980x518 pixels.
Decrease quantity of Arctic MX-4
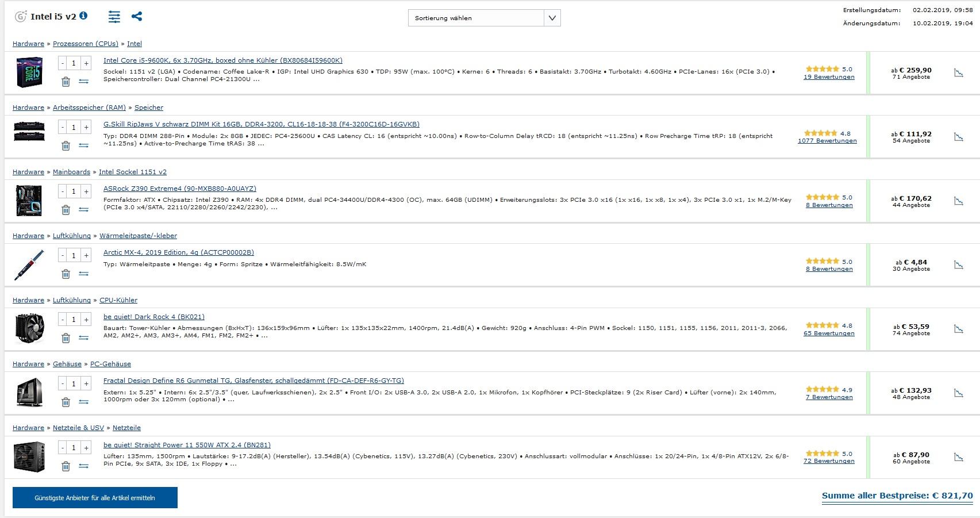tap(63, 255)
